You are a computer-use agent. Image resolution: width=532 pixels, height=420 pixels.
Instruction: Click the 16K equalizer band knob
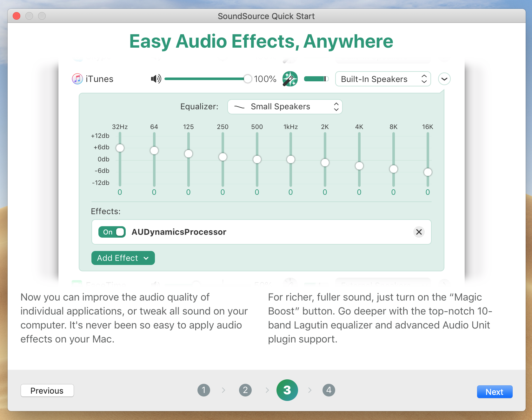(428, 172)
